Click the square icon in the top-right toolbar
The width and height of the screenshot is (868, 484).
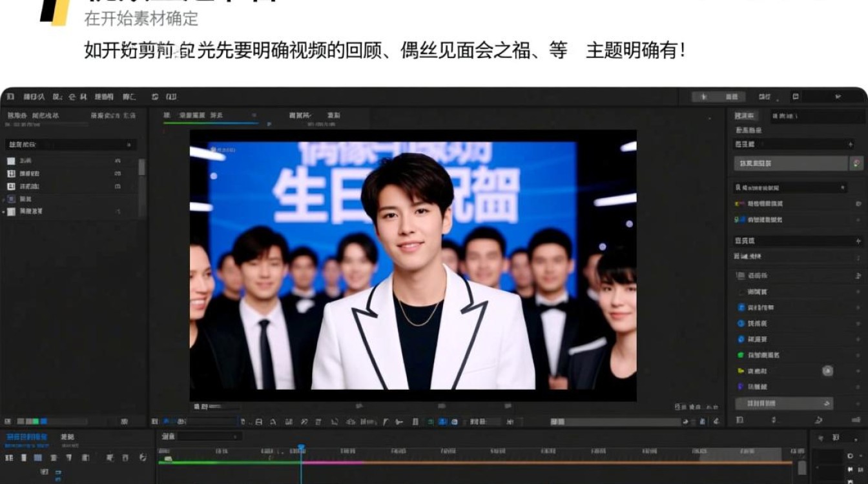(x=796, y=97)
